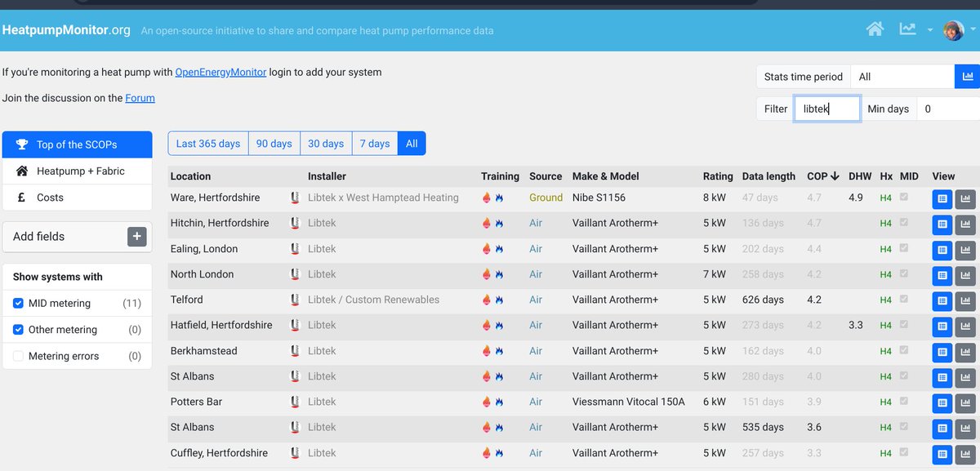
Task: Open details list for Potters Bar row
Action: (942, 402)
